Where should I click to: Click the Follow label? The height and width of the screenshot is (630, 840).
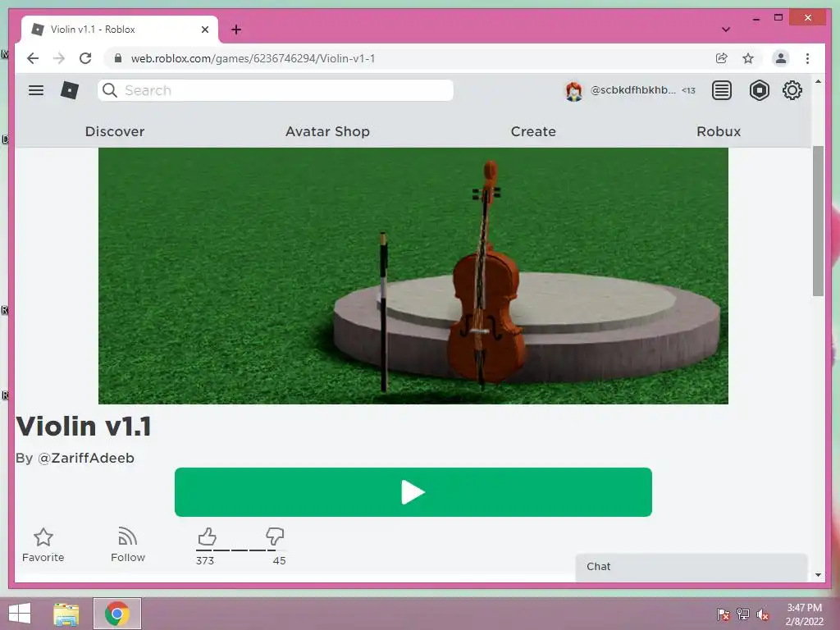coord(128,557)
